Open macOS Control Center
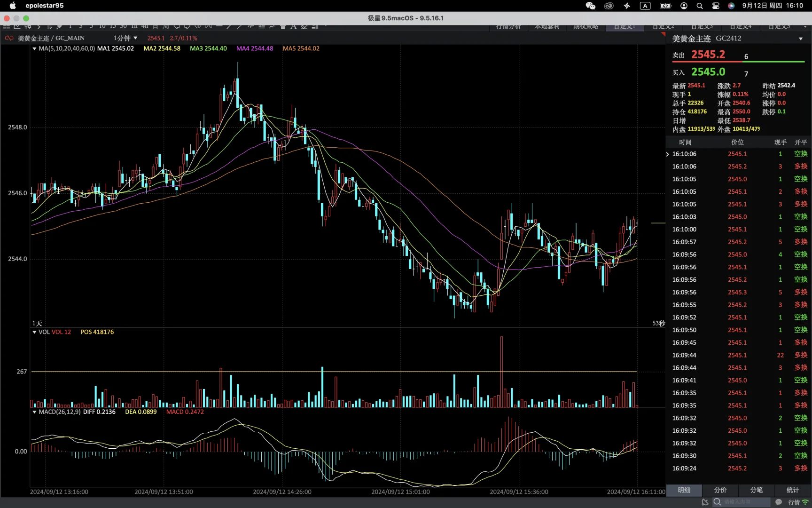 click(716, 6)
